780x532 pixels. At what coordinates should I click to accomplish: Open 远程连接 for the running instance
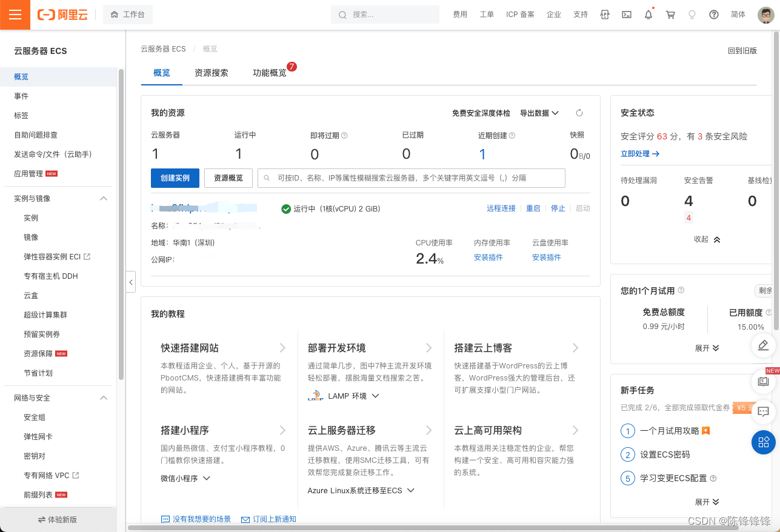(x=501, y=208)
